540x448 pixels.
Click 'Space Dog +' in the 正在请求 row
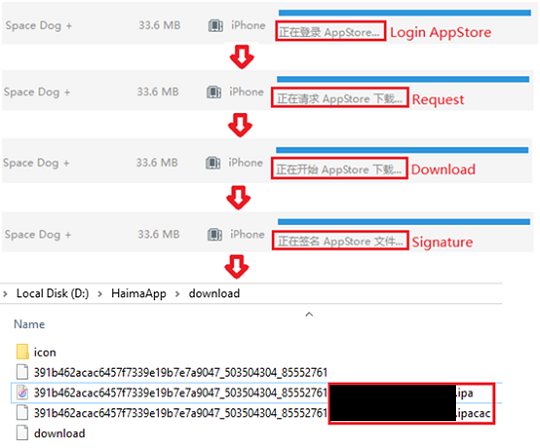37,92
